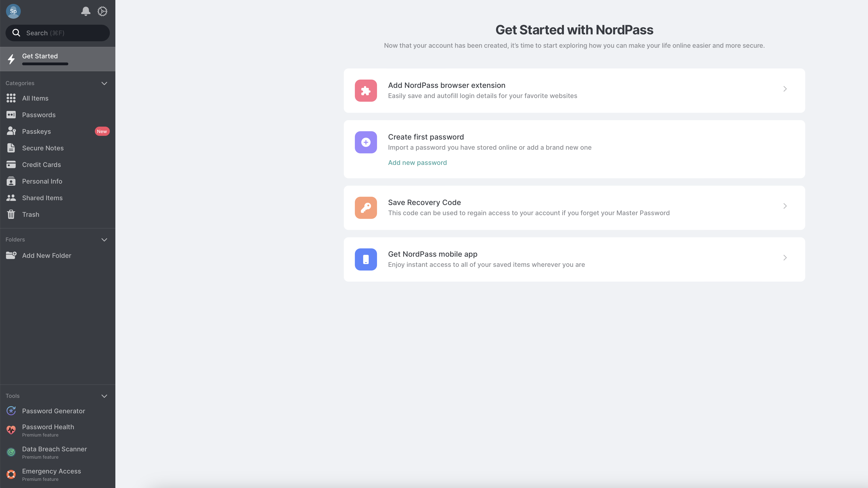Open Emergency Access tool
This screenshot has height=488, width=868.
click(58, 475)
